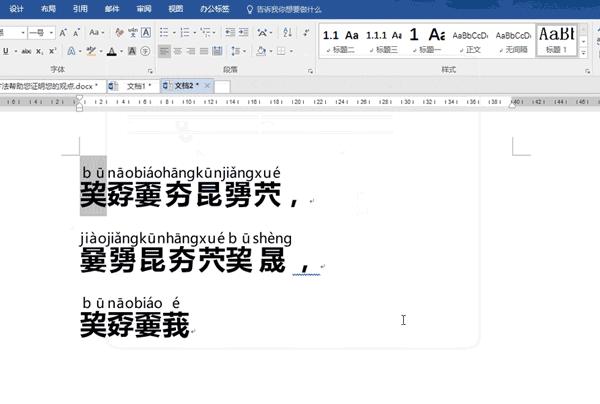Click the sort A-Z icon

coord(287,33)
